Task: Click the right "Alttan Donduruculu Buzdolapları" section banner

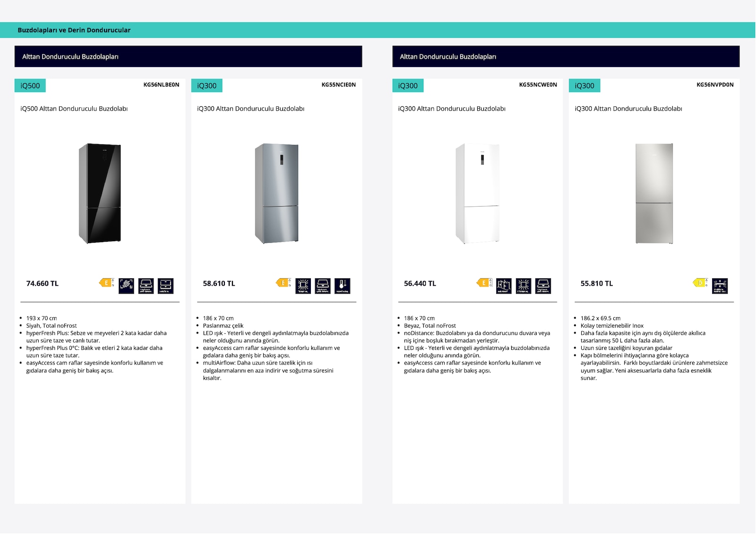Action: (566, 57)
